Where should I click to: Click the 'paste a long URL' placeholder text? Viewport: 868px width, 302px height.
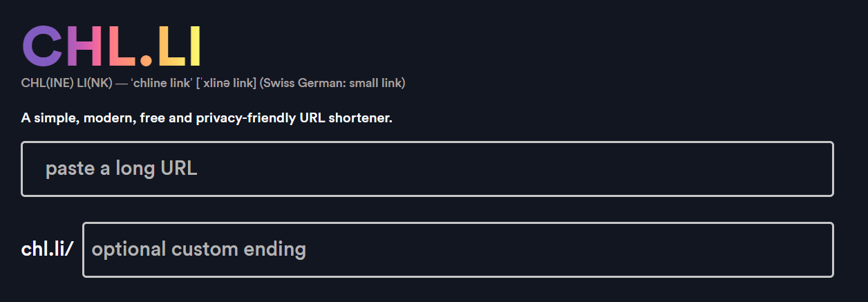(x=122, y=169)
